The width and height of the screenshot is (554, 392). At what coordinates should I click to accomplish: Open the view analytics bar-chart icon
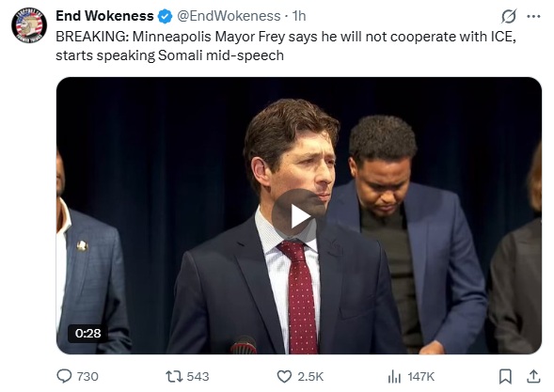pyautogui.click(x=394, y=376)
